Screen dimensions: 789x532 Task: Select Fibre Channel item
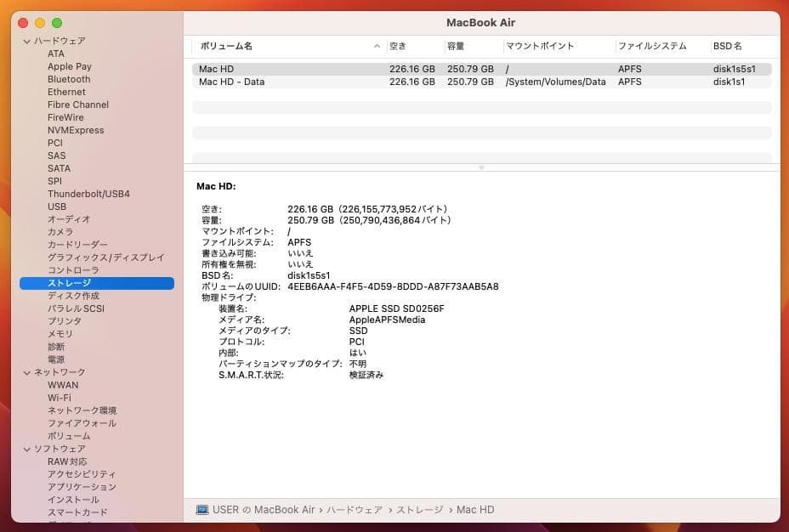tap(78, 105)
